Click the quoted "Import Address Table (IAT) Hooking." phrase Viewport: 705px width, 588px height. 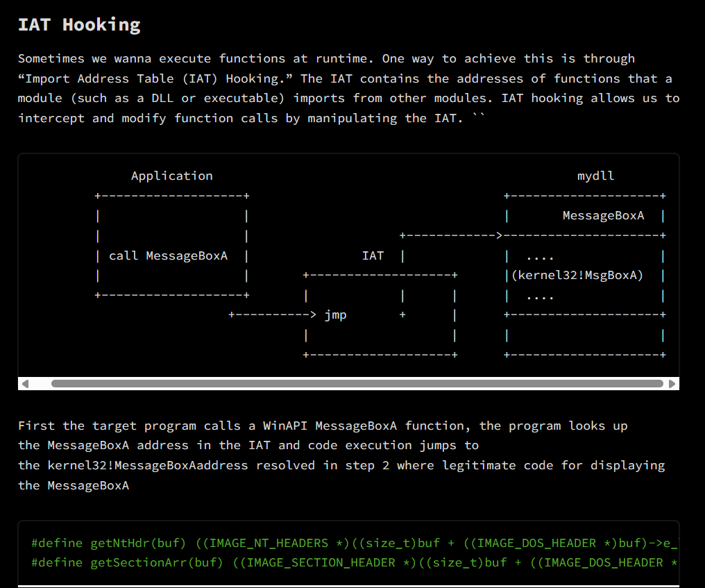155,78
